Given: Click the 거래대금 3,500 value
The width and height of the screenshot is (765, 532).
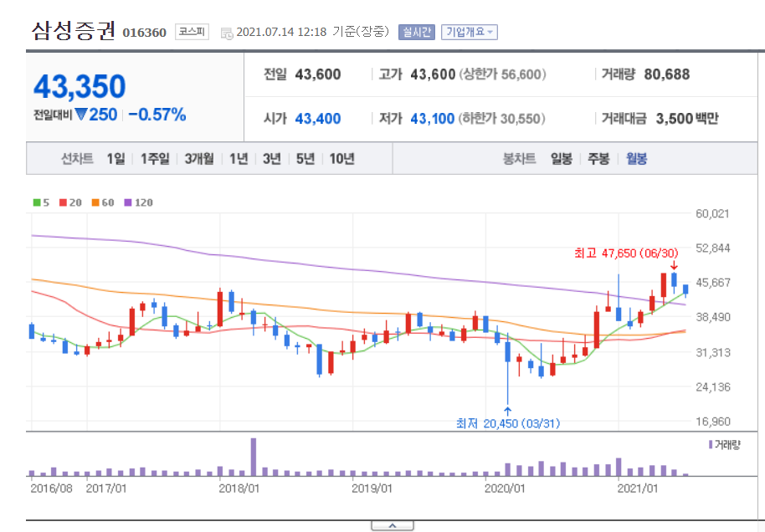Looking at the screenshot, I should (675, 119).
